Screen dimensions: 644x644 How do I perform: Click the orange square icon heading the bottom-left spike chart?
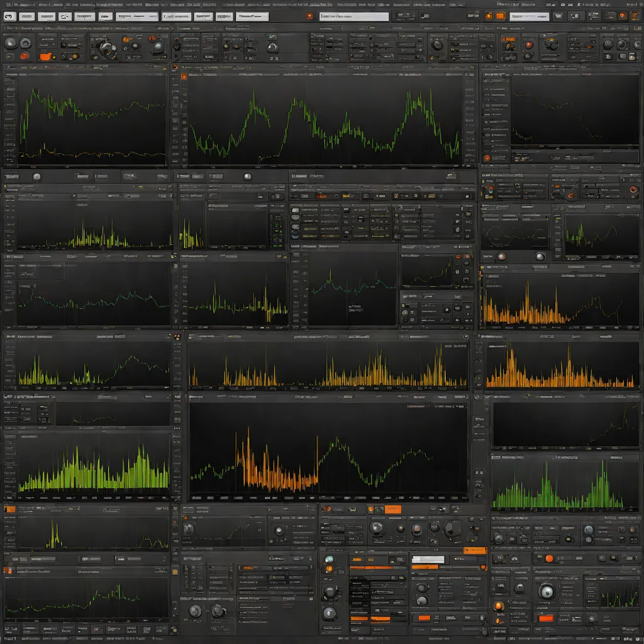click(x=9, y=509)
